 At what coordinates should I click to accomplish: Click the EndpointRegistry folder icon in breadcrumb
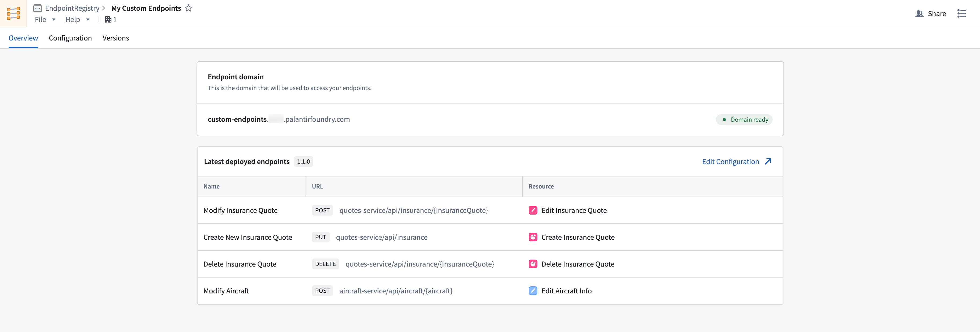pos(37,8)
